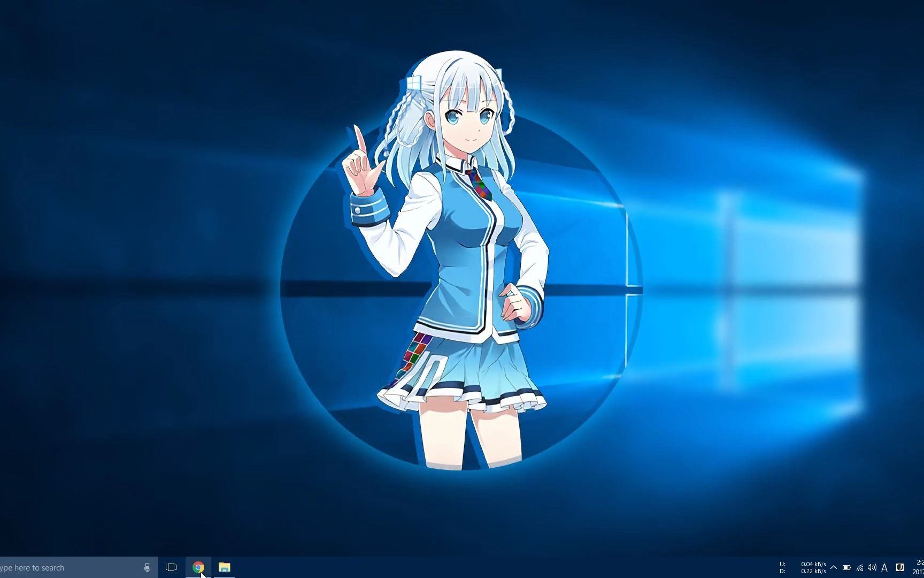The width and height of the screenshot is (924, 578).
Task: Switch input method via the language indicator
Action: click(885, 568)
